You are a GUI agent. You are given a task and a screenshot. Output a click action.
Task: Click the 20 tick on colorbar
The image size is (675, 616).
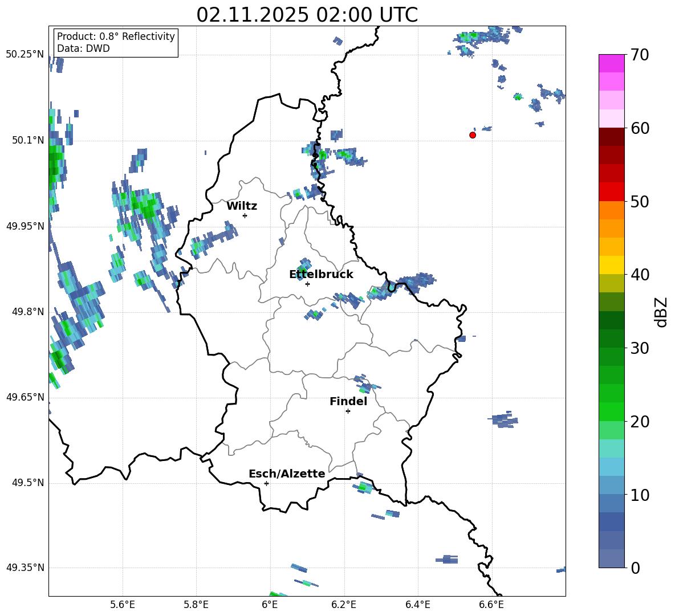coord(640,422)
